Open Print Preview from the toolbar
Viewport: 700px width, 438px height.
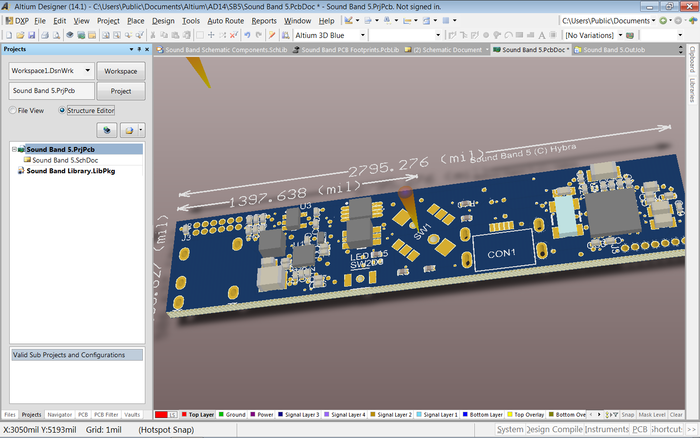[x=56, y=35]
